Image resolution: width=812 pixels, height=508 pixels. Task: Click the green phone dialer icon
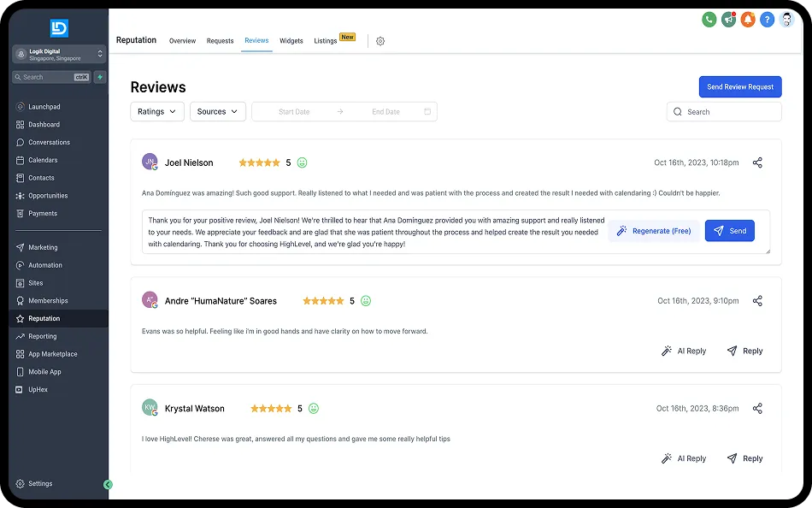[709, 20]
